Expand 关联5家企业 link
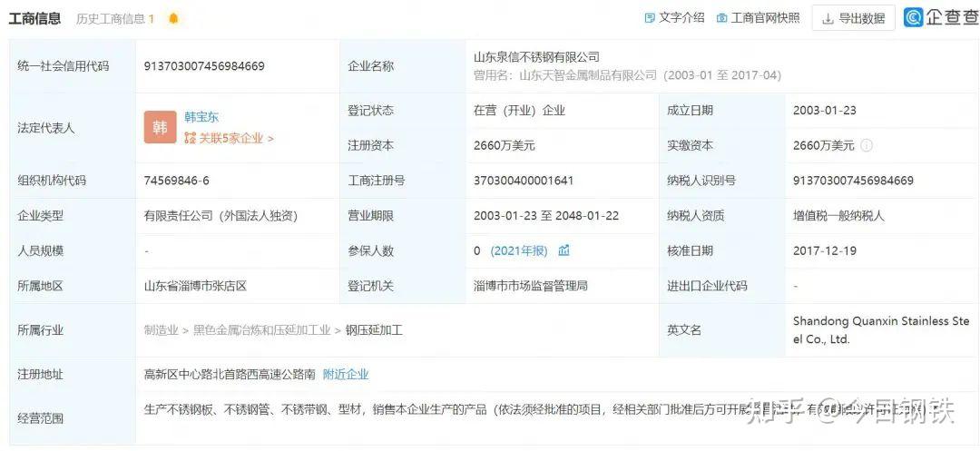The width and height of the screenshot is (980, 451). click(x=229, y=139)
